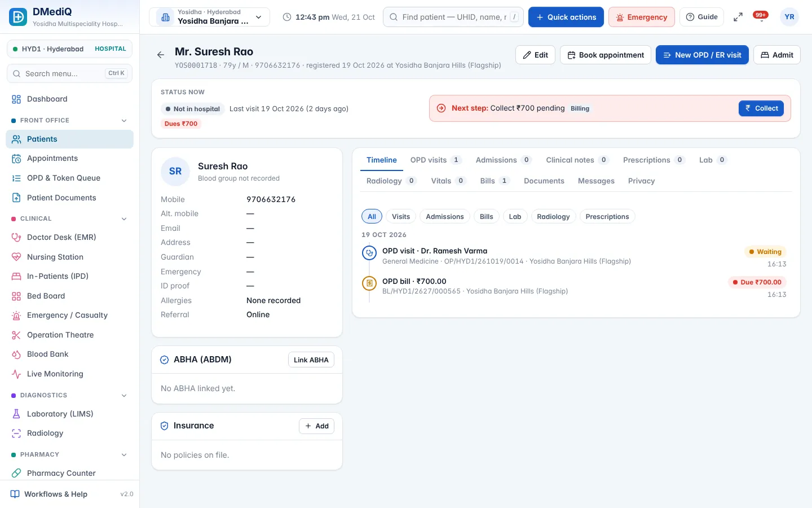This screenshot has width=812, height=508.
Task: Click the Operation Theatre scissors icon
Action: pyautogui.click(x=16, y=335)
